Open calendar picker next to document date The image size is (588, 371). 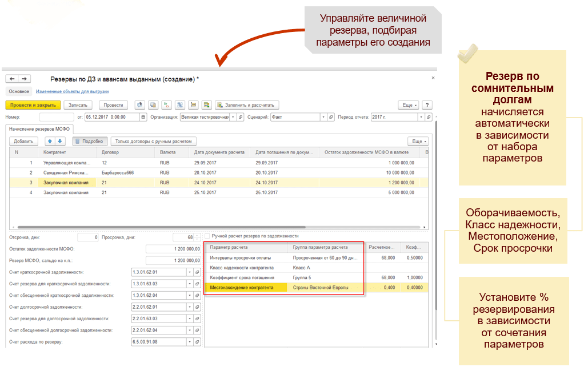click(x=143, y=117)
